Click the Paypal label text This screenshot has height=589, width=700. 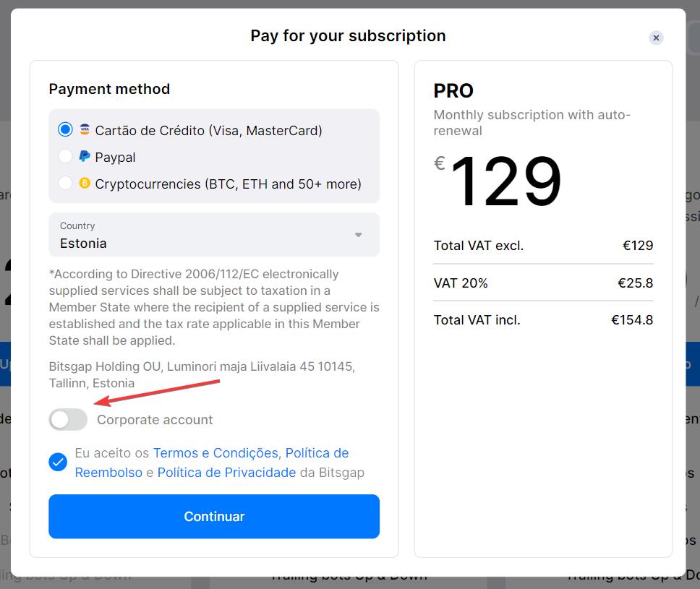115,158
